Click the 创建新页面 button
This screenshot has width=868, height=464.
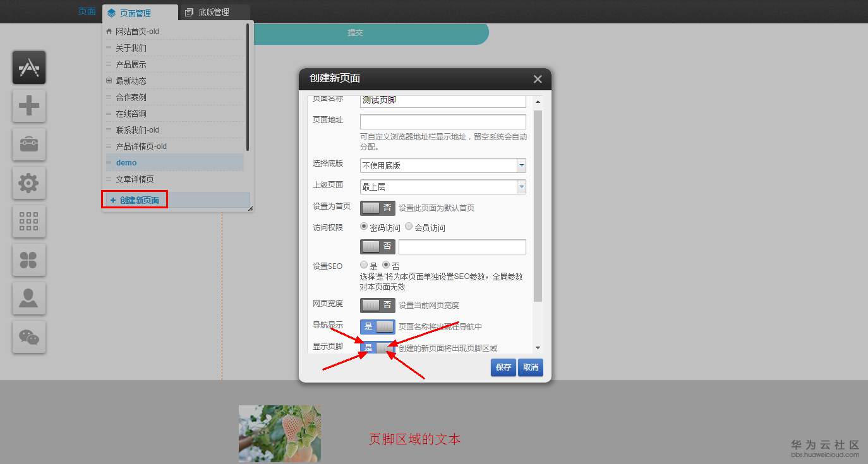point(178,200)
